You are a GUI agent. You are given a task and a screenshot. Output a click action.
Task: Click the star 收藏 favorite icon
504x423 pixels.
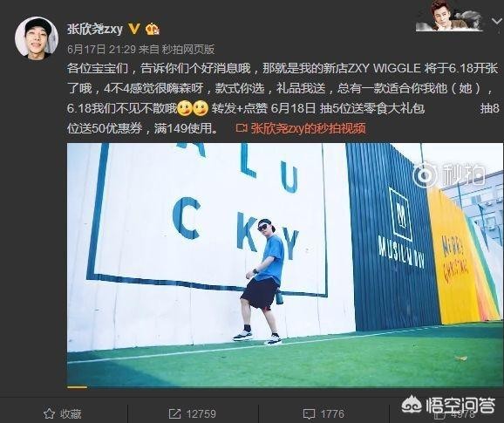tap(49, 413)
